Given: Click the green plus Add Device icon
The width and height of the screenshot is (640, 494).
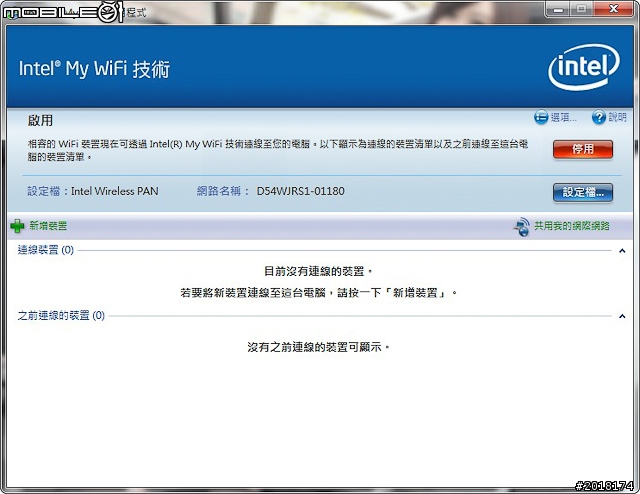Looking at the screenshot, I should click(17, 226).
